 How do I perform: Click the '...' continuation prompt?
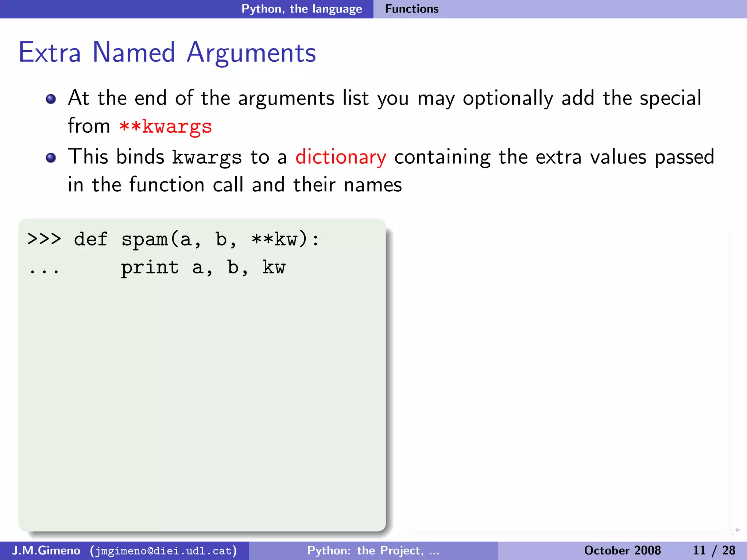click(x=44, y=272)
